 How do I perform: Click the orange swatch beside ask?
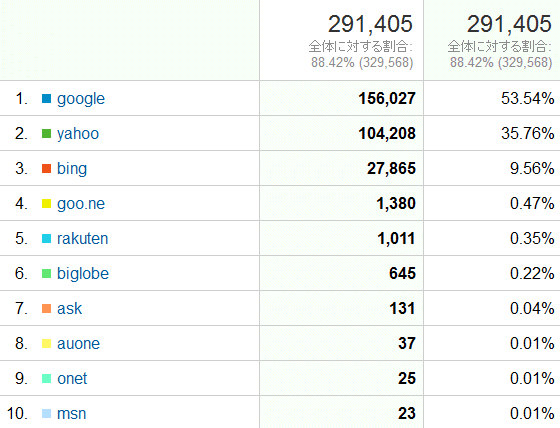point(46,309)
